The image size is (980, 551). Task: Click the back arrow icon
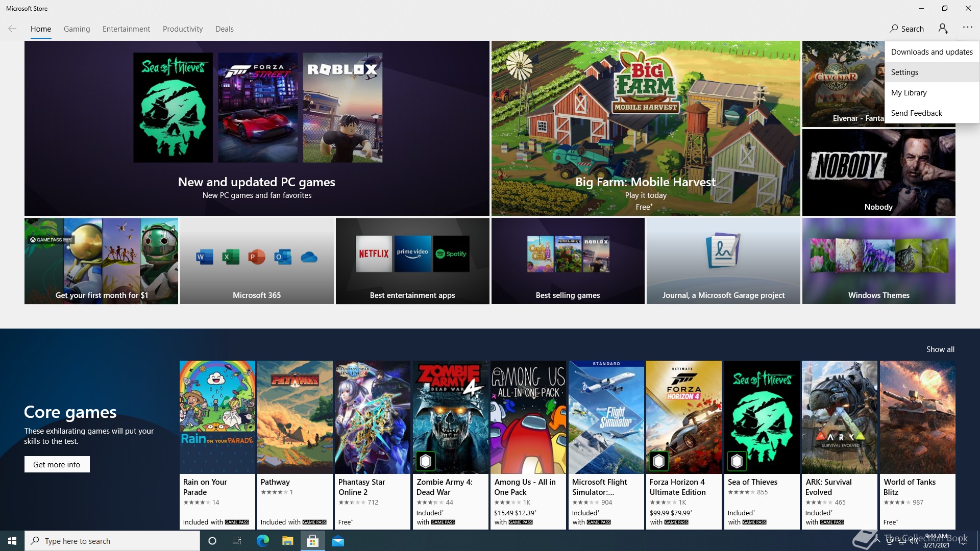(x=12, y=29)
